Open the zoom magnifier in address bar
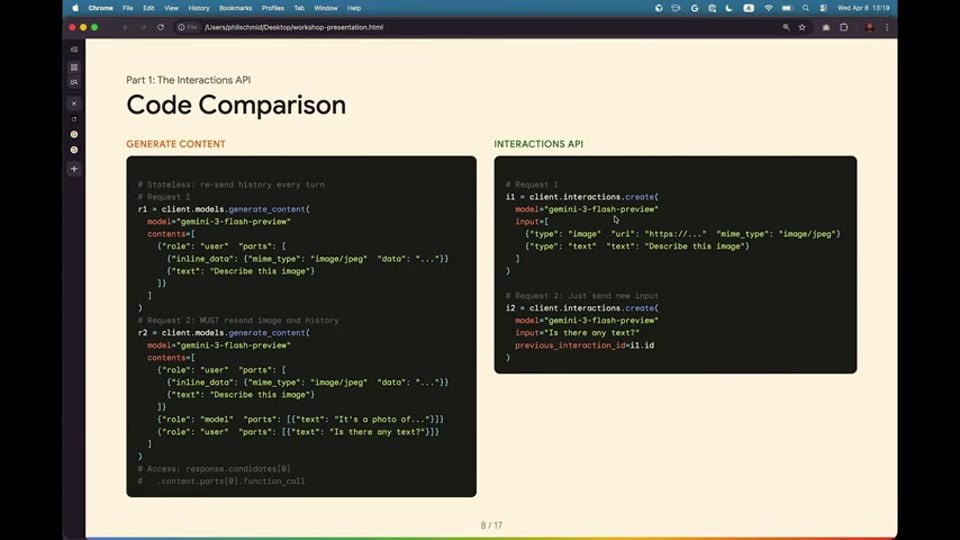Viewport: 960px width, 540px height. 786,27
